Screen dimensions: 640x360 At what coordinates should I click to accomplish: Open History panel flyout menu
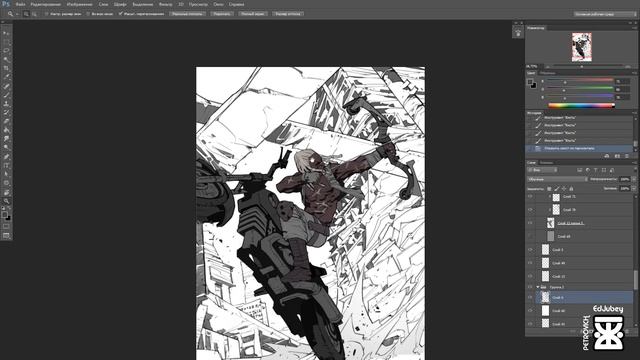pos(634,113)
